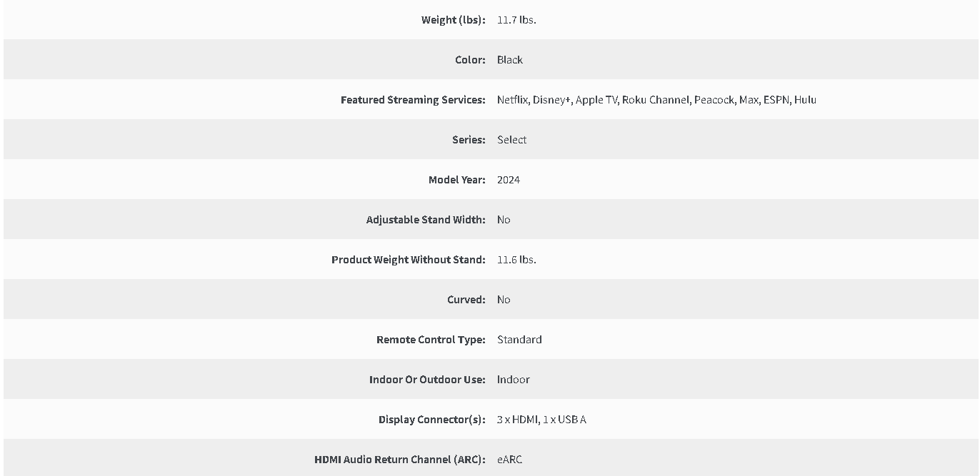
Task: Click the Featured Streaming Services label
Action: pyautogui.click(x=414, y=100)
